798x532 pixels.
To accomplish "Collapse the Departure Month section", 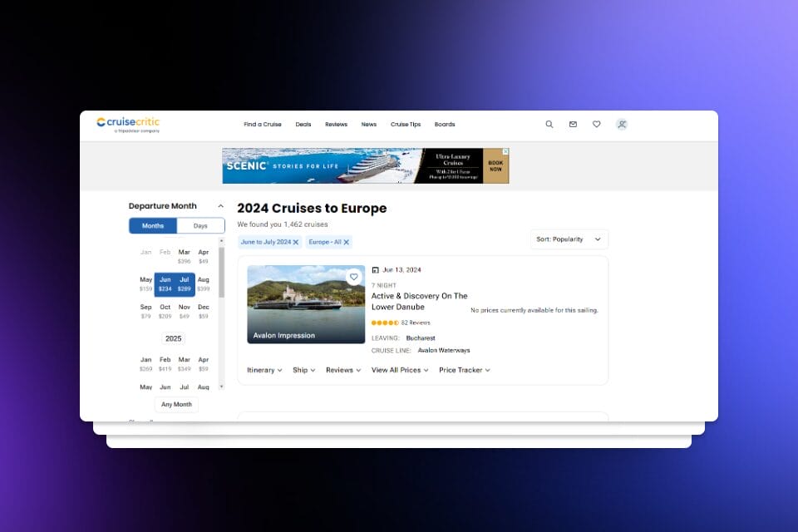I will click(220, 206).
